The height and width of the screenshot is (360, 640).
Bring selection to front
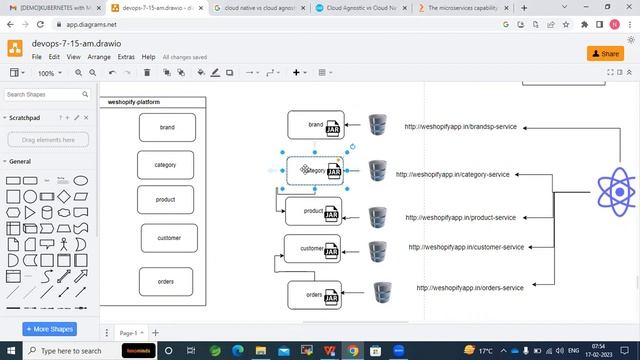[x=167, y=73]
